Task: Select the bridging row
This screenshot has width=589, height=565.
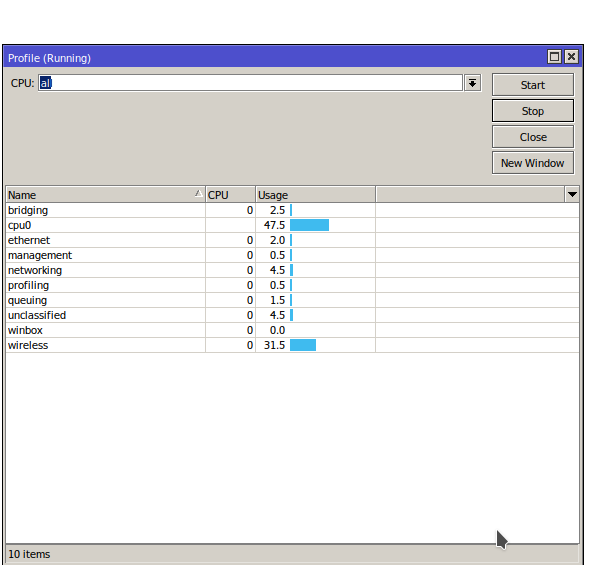Action: tap(292, 210)
